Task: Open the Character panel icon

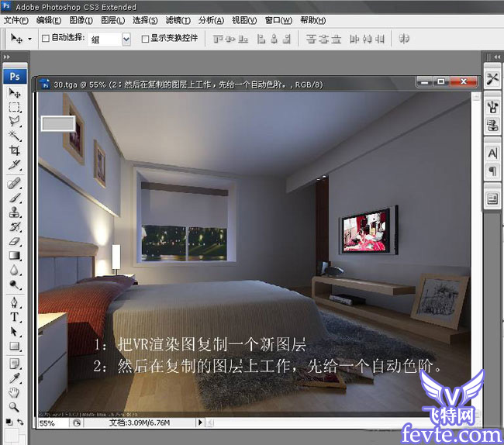Action: (x=492, y=153)
